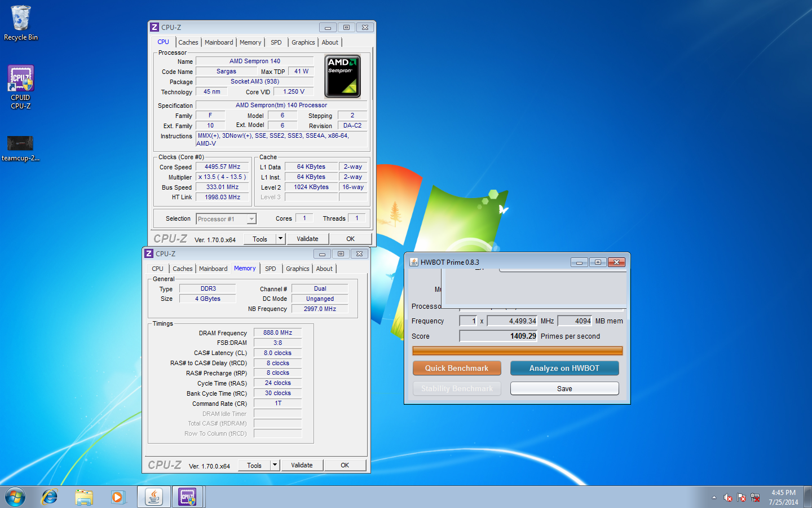This screenshot has width=812, height=508.
Task: Click the DRAM Frequency value 888.0 MHz
Action: click(277, 332)
